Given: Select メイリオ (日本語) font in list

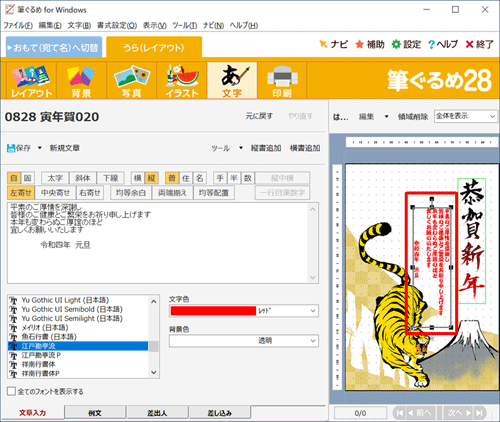Looking at the screenshot, I should 45,327.
